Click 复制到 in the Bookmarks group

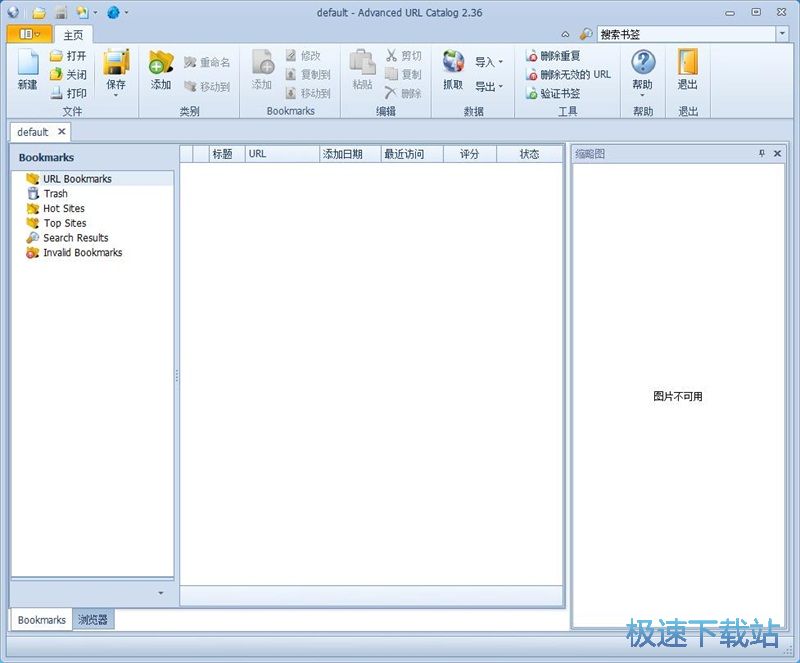click(308, 75)
